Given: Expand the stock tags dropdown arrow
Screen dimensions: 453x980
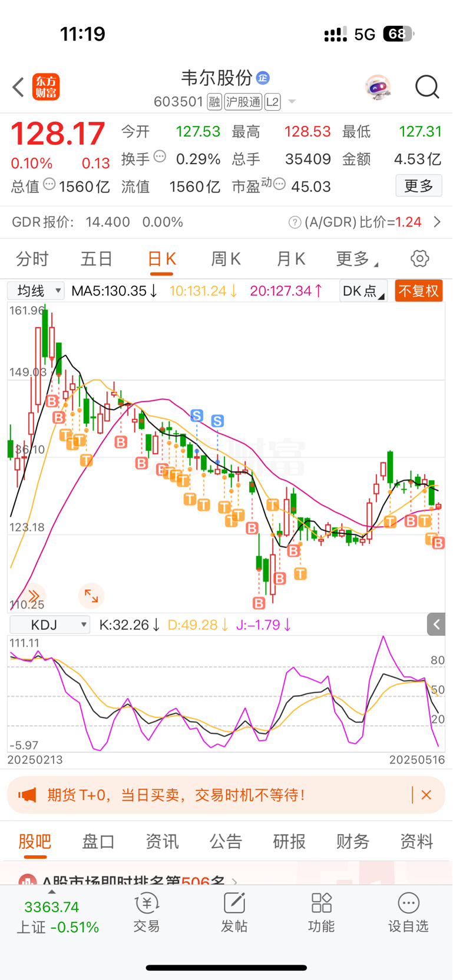Looking at the screenshot, I should pyautogui.click(x=292, y=102).
